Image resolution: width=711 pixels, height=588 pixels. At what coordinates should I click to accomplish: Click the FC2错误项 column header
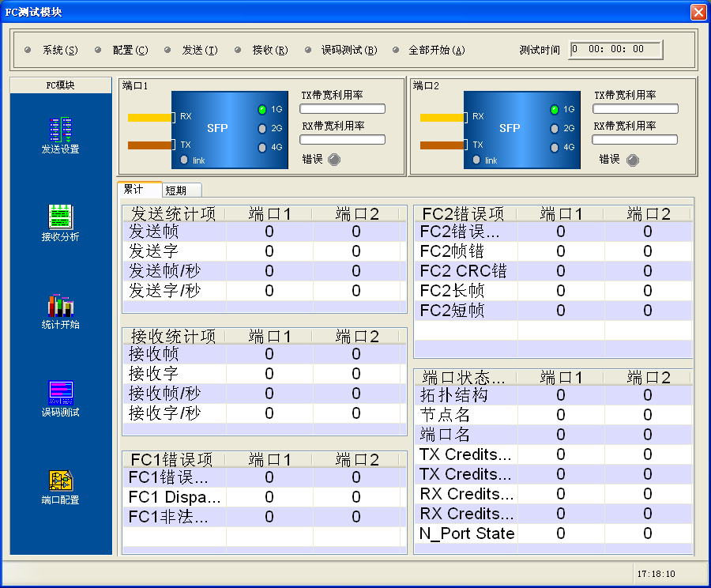tap(465, 213)
